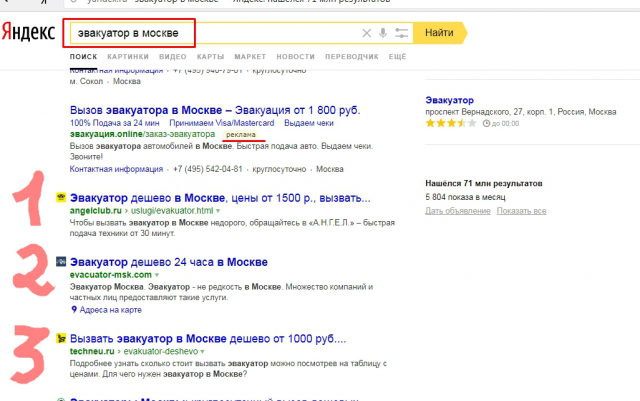Click the Адреса на карте link

click(x=111, y=310)
